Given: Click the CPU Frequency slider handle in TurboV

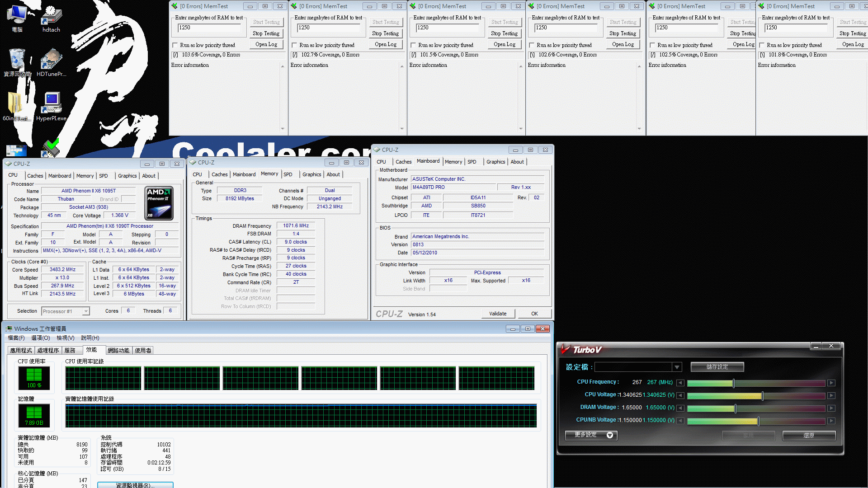Looking at the screenshot, I should pos(733,383).
